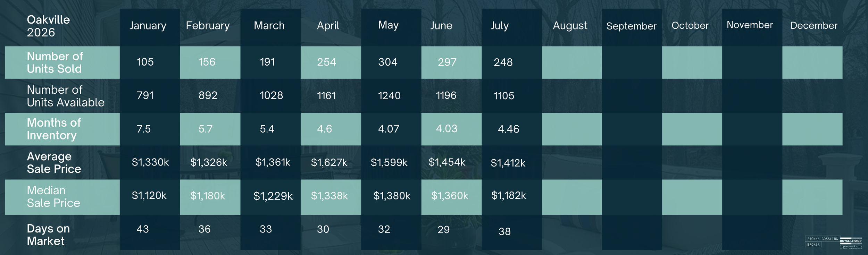Viewport: 868px width, 255px height.
Task: Click the December column header
Action: pyautogui.click(x=814, y=26)
